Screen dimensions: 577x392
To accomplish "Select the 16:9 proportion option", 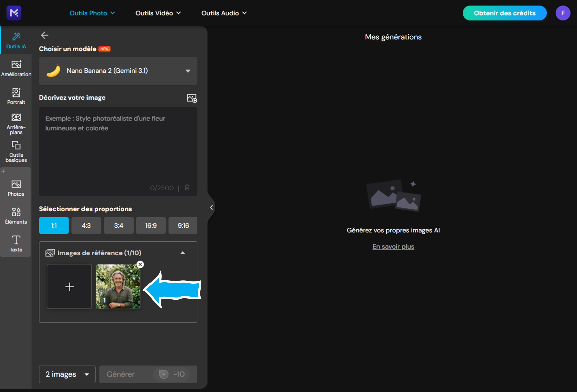I will coord(151,225).
